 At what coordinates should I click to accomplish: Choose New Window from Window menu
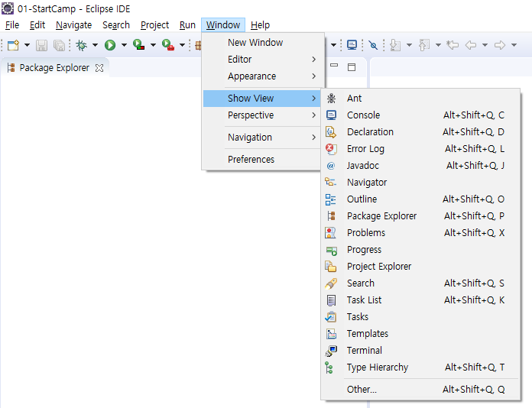(x=261, y=42)
